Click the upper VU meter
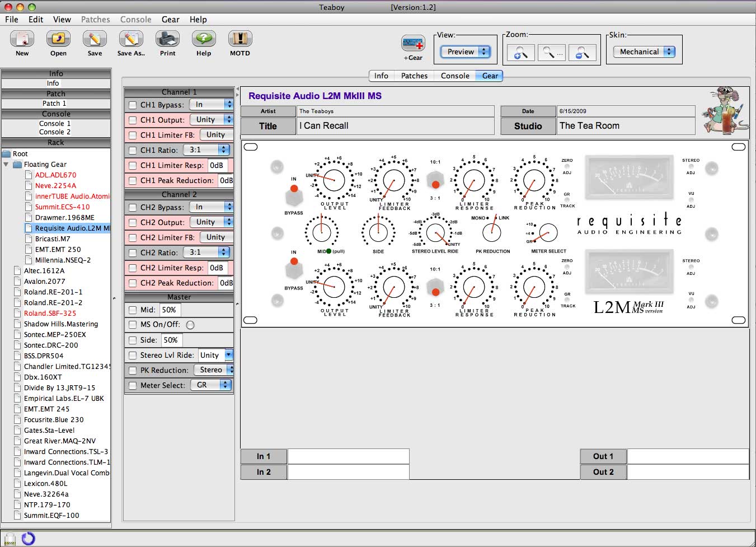756x547 pixels. click(630, 177)
